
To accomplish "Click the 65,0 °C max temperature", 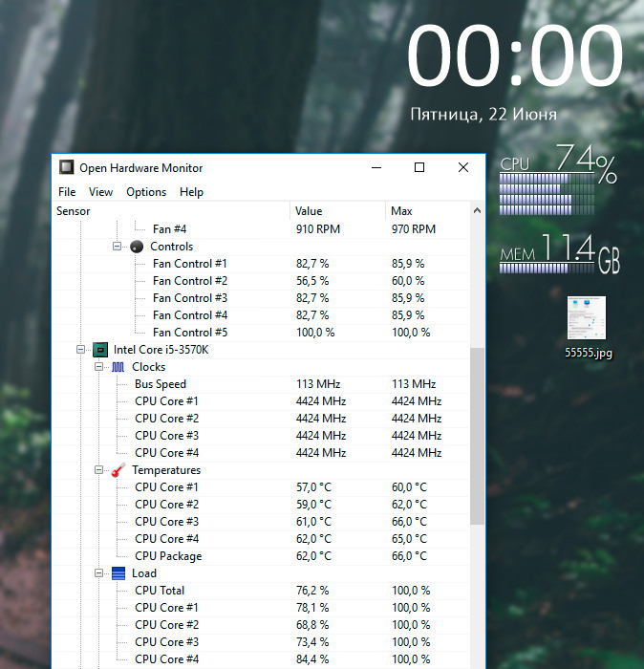I will click(x=409, y=539).
